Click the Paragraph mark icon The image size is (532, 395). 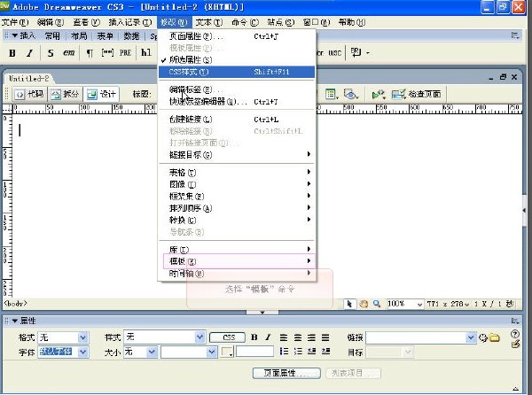coord(90,53)
